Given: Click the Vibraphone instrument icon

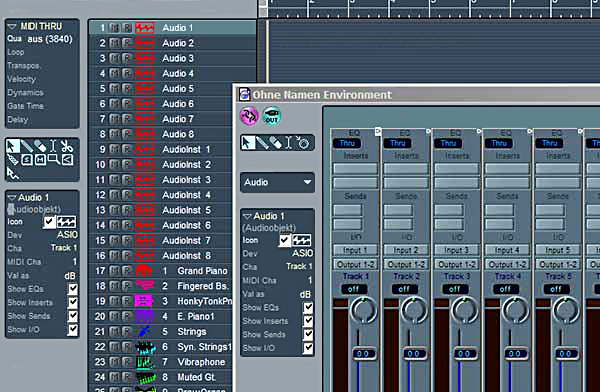Looking at the screenshot, I should (145, 362).
